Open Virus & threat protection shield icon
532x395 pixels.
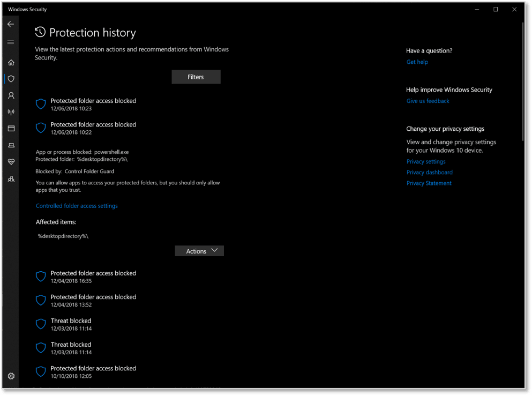pos(11,79)
